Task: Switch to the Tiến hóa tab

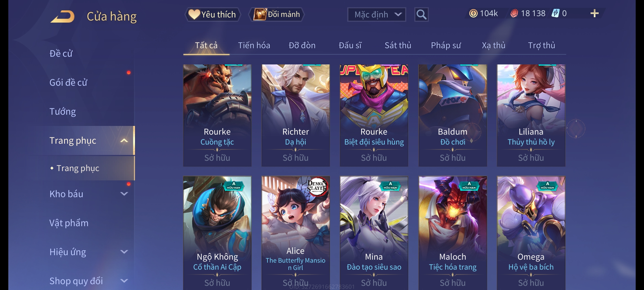Action: point(254,45)
